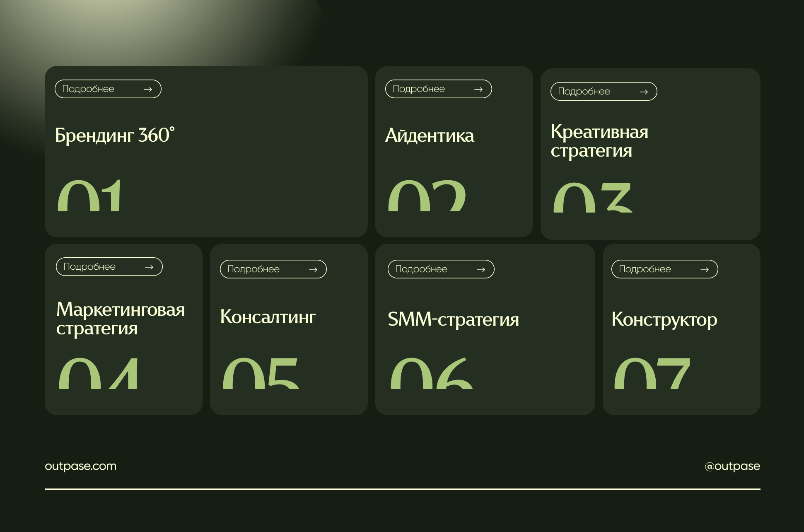Click arrow icon in Конструктор card
Viewport: 804px width, 532px height.
click(x=705, y=270)
